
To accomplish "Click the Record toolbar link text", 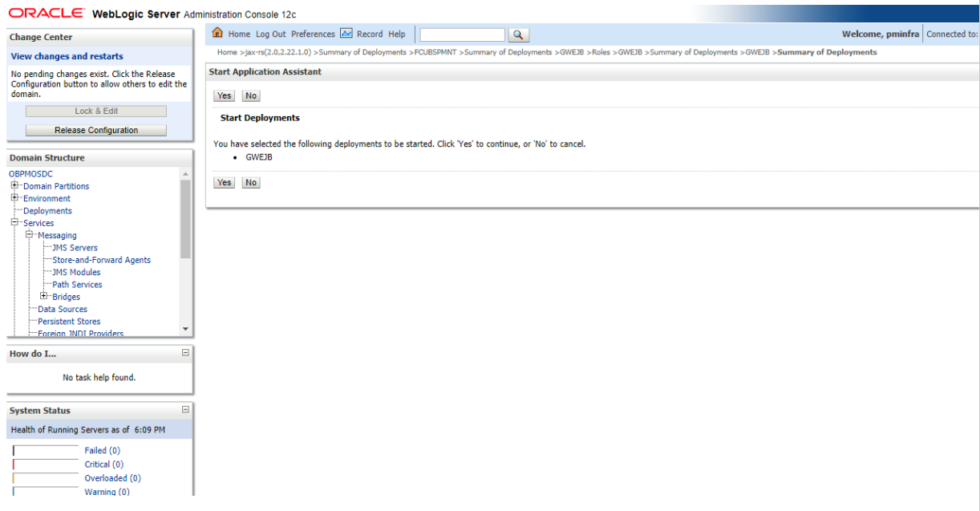I will point(370,34).
